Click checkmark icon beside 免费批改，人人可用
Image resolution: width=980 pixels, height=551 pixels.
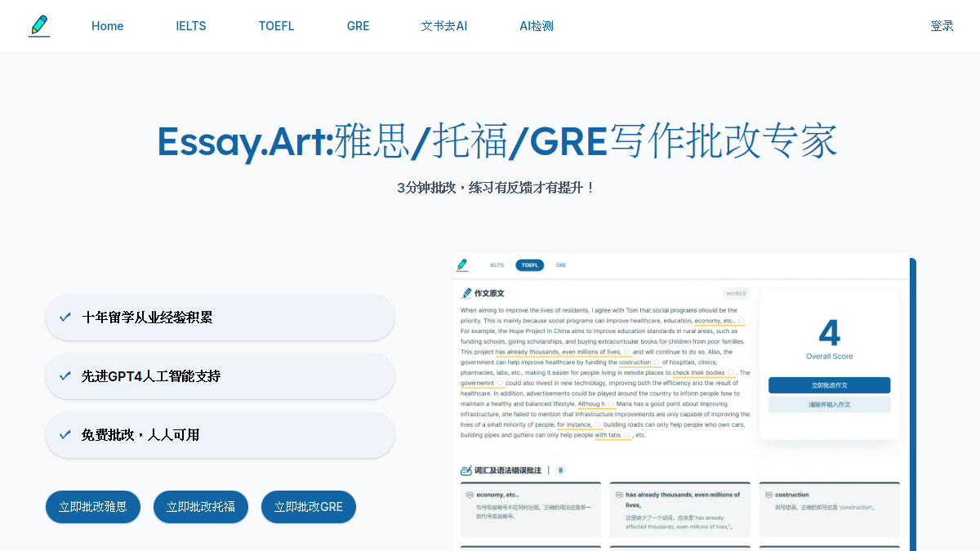pyautogui.click(x=65, y=435)
